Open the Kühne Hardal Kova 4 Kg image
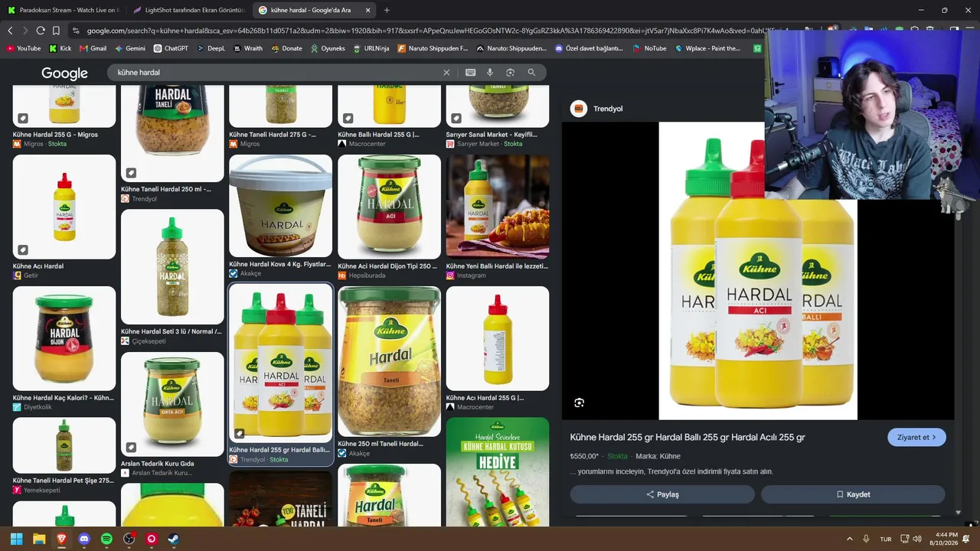Image resolution: width=980 pixels, height=551 pixels. [281, 207]
